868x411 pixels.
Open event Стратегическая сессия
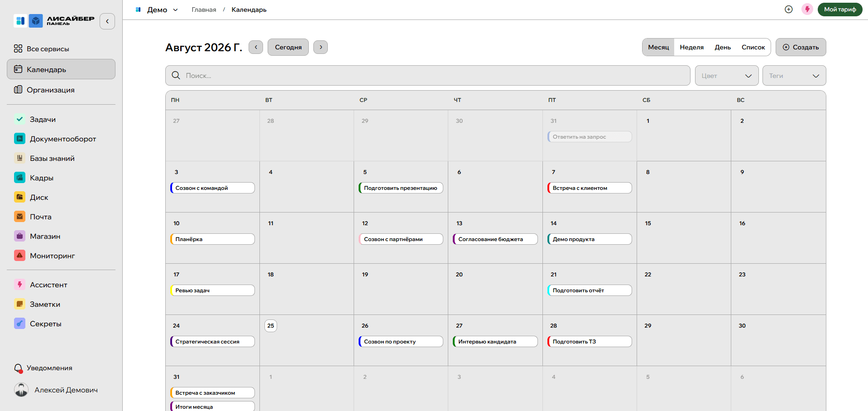212,342
